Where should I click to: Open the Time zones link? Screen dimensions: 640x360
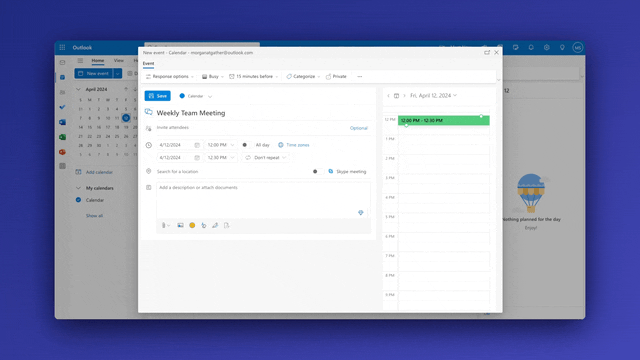[293, 145]
